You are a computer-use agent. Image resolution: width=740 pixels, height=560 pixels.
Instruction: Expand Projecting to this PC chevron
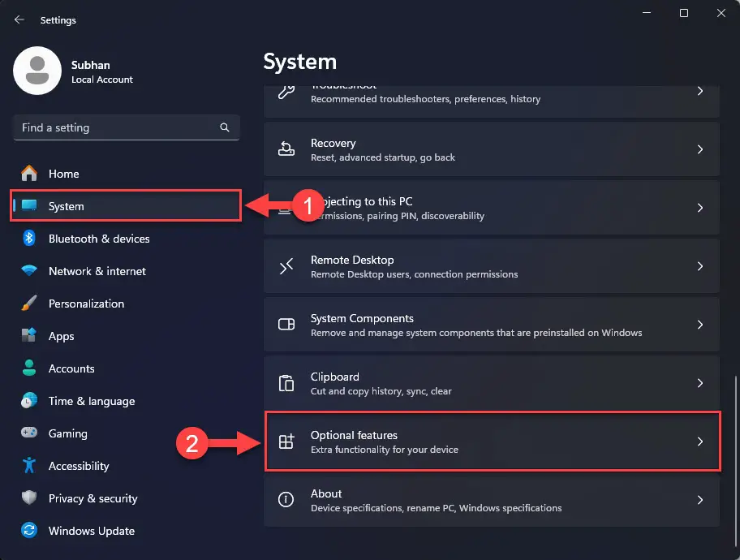(x=700, y=208)
